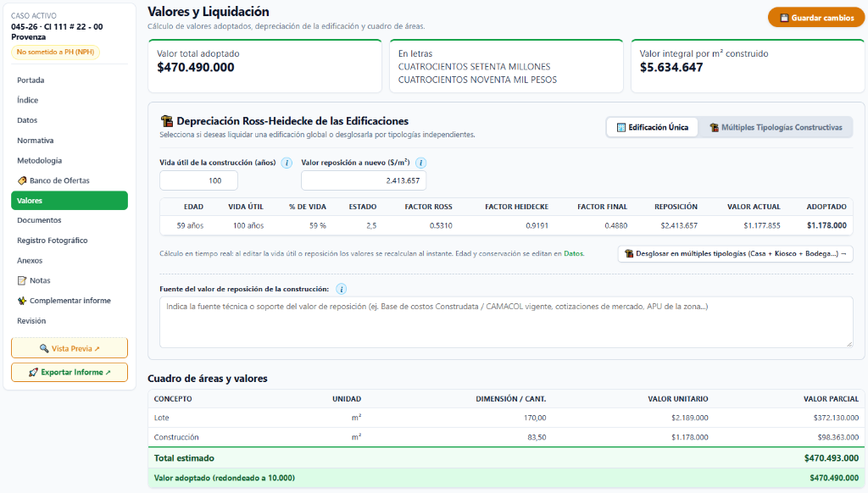Click the building icon in Edificación Única
Viewport: 868px width, 493px height.
[621, 127]
